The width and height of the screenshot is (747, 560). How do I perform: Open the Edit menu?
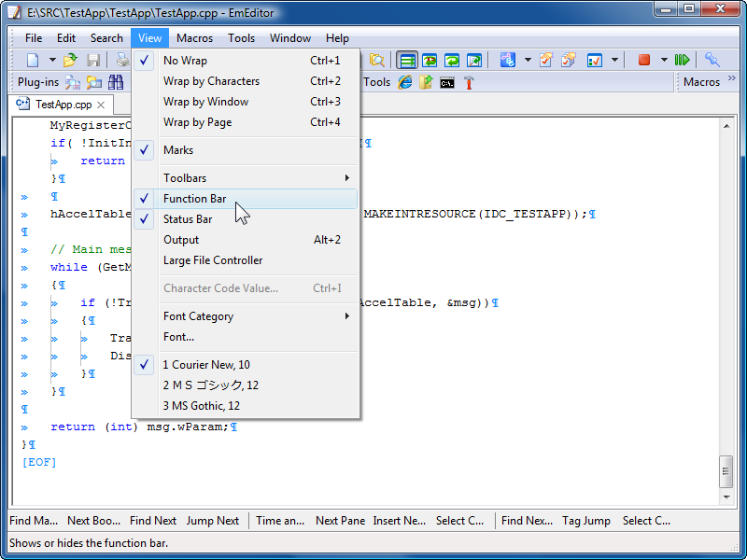click(66, 38)
